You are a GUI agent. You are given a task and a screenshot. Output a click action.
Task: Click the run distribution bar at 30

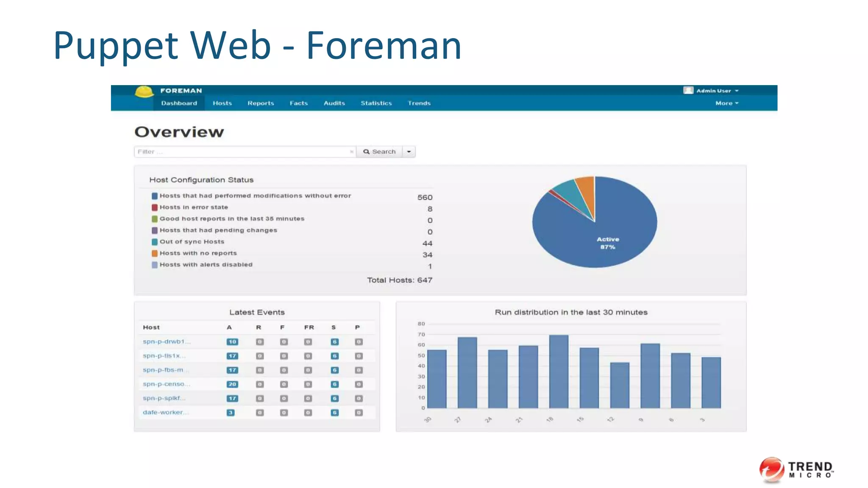(x=437, y=379)
